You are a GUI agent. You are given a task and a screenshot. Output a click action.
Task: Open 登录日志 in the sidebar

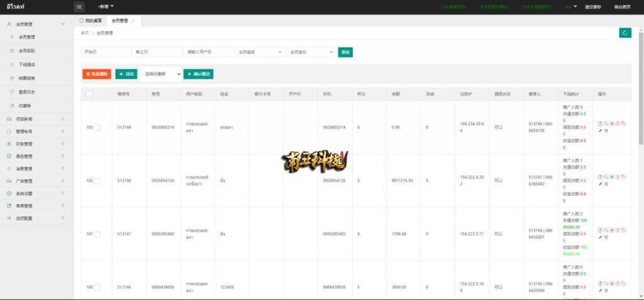pyautogui.click(x=26, y=92)
